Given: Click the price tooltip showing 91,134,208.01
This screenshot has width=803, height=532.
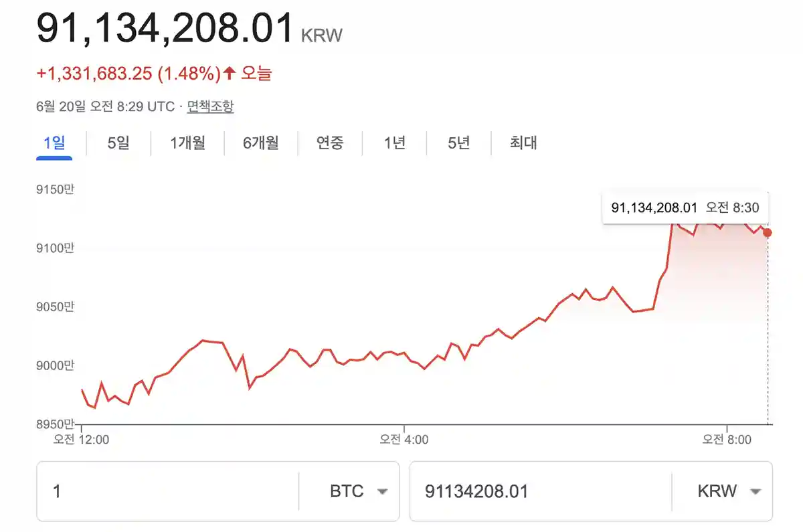Looking at the screenshot, I should point(684,207).
